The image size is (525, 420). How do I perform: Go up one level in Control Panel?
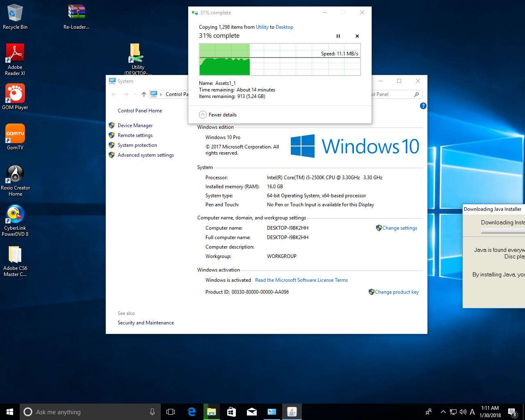click(144, 94)
